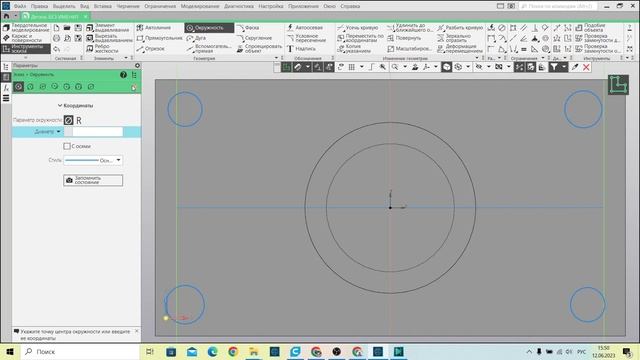The image size is (640, 360).
Task: Open the Стиль line style dropdown
Action: pos(118,160)
